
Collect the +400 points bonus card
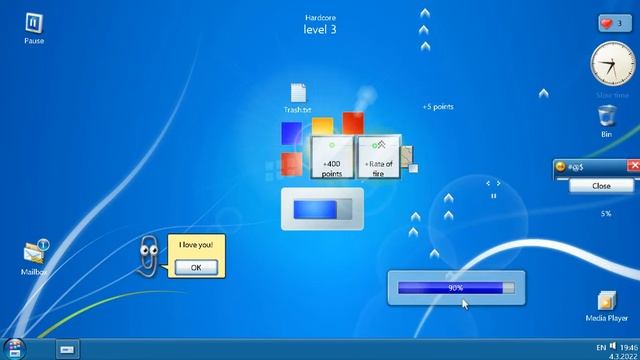coord(332,157)
